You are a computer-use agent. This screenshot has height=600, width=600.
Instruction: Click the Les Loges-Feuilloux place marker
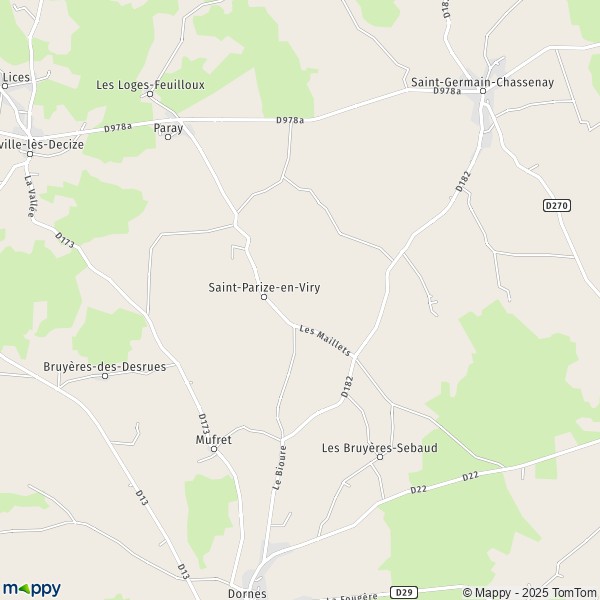150,94
